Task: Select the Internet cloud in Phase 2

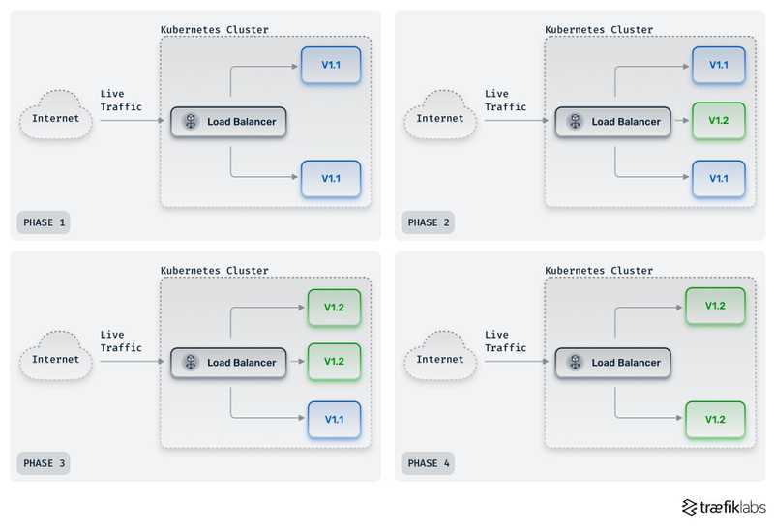Action: pyautogui.click(x=440, y=119)
